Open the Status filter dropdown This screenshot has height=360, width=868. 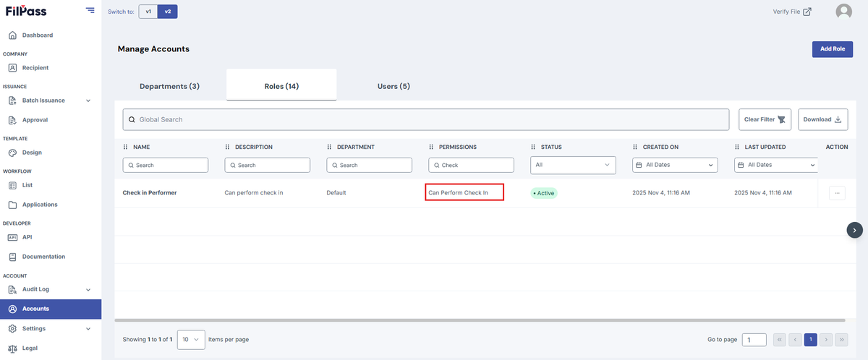pyautogui.click(x=574, y=165)
